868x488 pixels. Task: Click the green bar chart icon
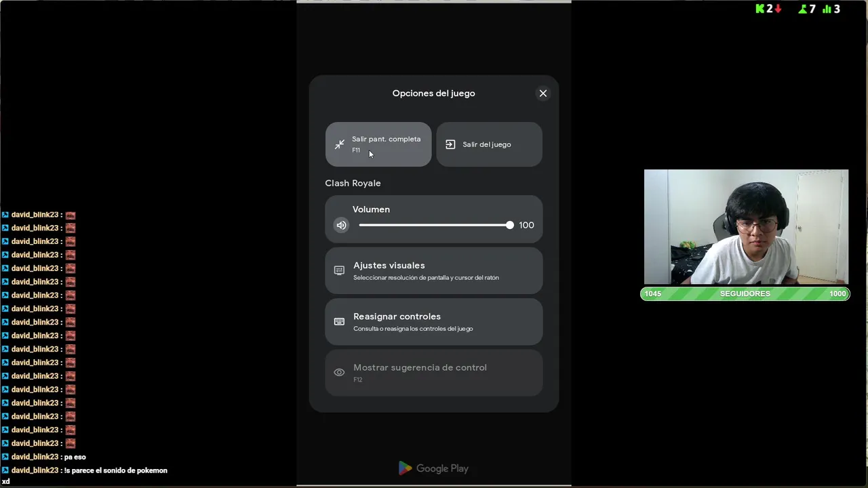pyautogui.click(x=827, y=9)
